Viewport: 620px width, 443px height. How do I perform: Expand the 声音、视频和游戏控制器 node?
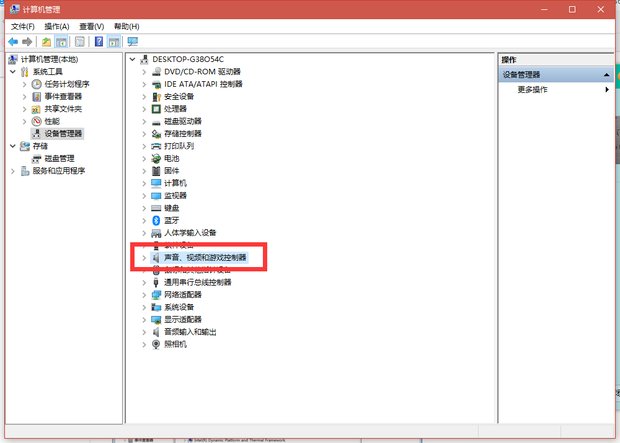tap(144, 258)
